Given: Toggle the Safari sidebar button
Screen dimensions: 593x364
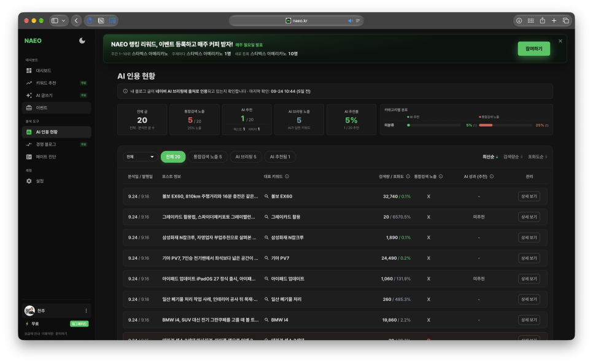Looking at the screenshot, I should point(55,21).
